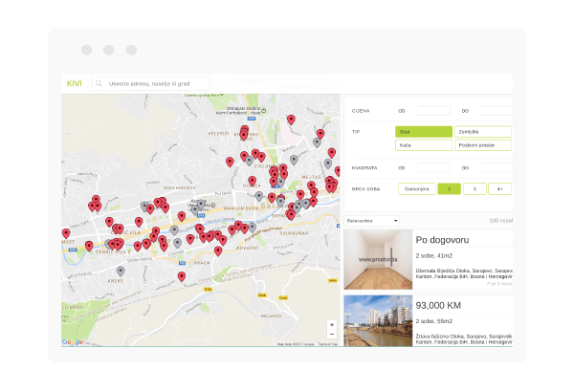Select isolated red pin west of CIGLANE
The width and height of the screenshot is (574, 392).
pos(230,162)
